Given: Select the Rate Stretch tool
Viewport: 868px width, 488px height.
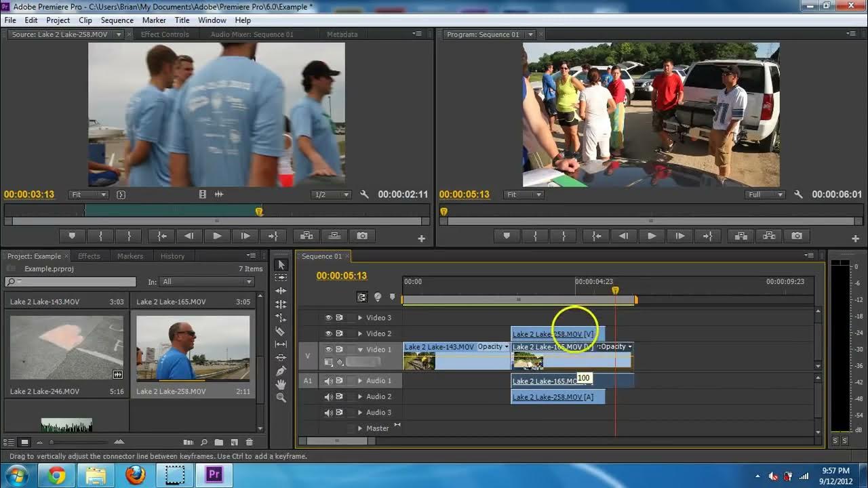Looking at the screenshot, I should pyautogui.click(x=281, y=318).
